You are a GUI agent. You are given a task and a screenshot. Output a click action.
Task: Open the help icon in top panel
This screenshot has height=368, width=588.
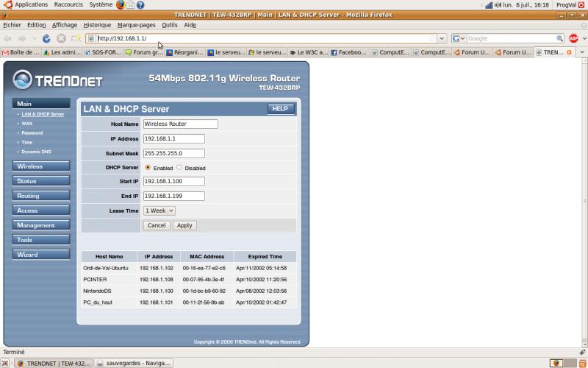pos(140,5)
